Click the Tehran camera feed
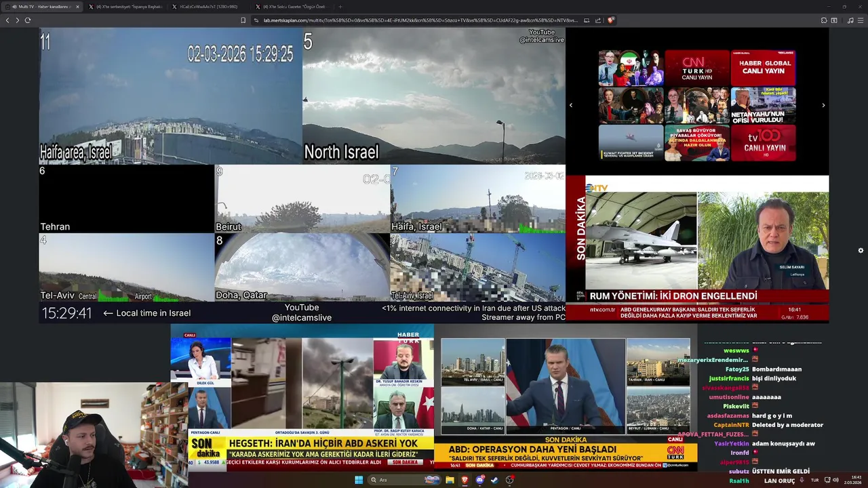 pyautogui.click(x=127, y=199)
